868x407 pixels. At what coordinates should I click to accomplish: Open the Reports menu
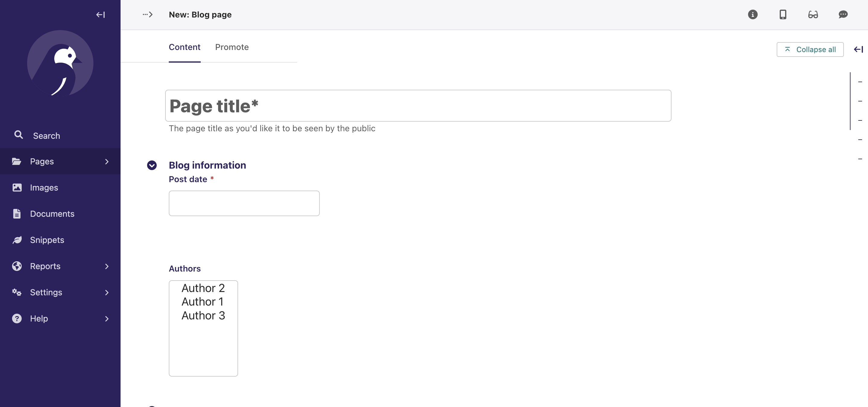45,266
